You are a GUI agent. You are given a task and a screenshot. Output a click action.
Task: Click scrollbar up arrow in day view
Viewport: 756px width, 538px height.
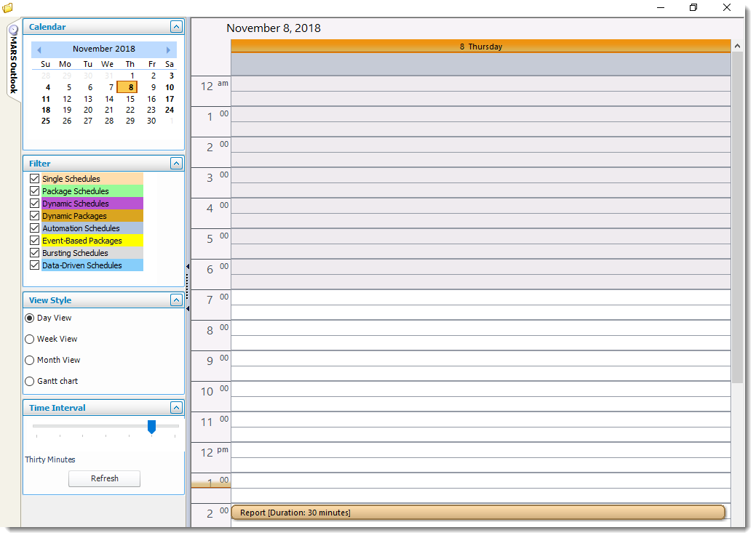click(737, 47)
